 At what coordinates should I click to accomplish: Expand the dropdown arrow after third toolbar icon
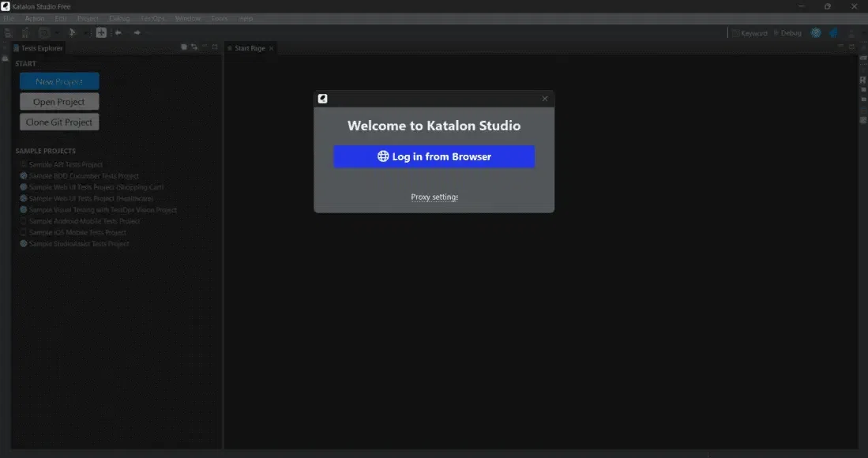(x=56, y=33)
